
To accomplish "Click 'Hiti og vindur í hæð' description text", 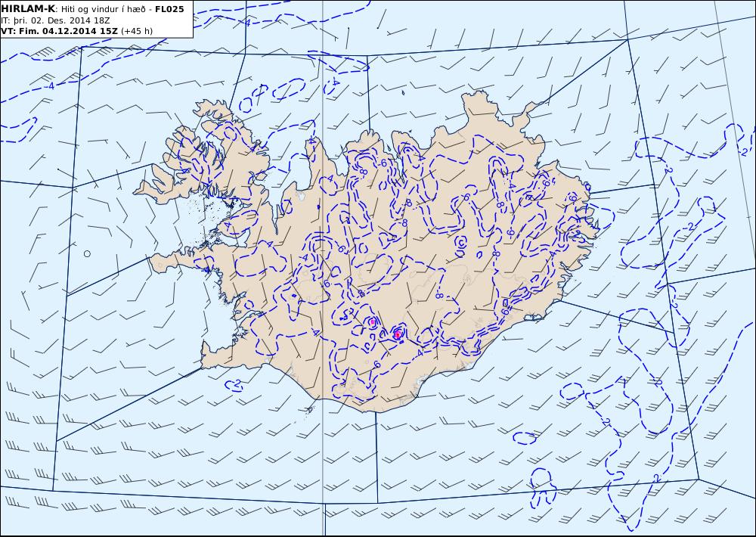I will 102,9.
